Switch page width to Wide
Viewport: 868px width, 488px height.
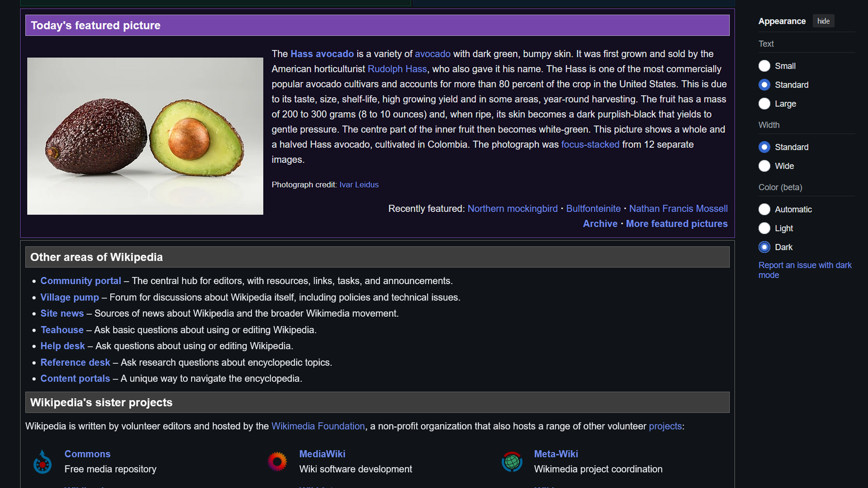coord(764,166)
